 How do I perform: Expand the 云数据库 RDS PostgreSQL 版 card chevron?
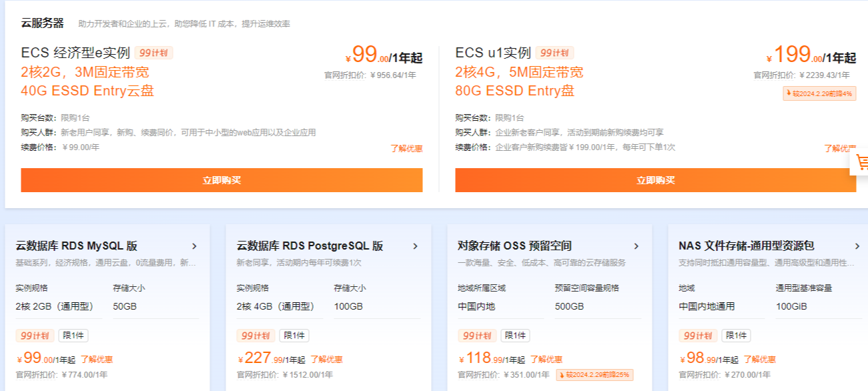415,246
